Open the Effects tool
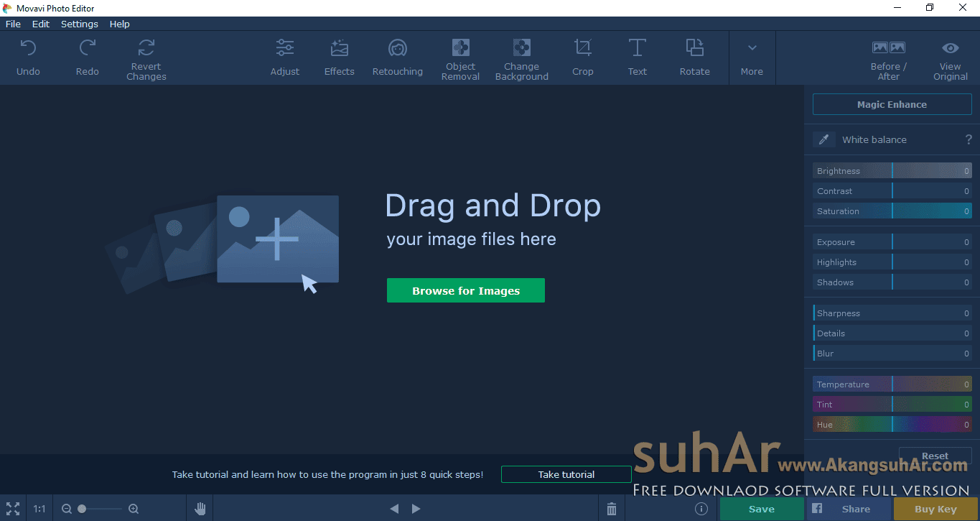 [x=340, y=57]
